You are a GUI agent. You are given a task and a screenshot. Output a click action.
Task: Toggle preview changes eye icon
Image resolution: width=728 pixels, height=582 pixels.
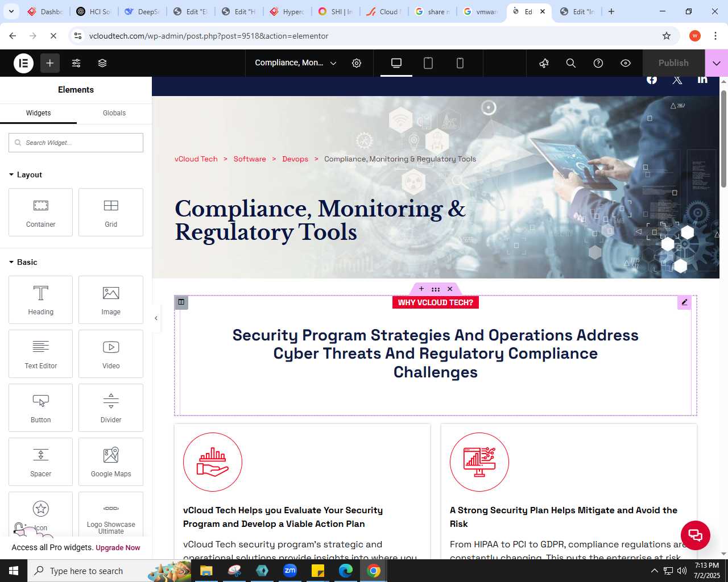click(626, 63)
